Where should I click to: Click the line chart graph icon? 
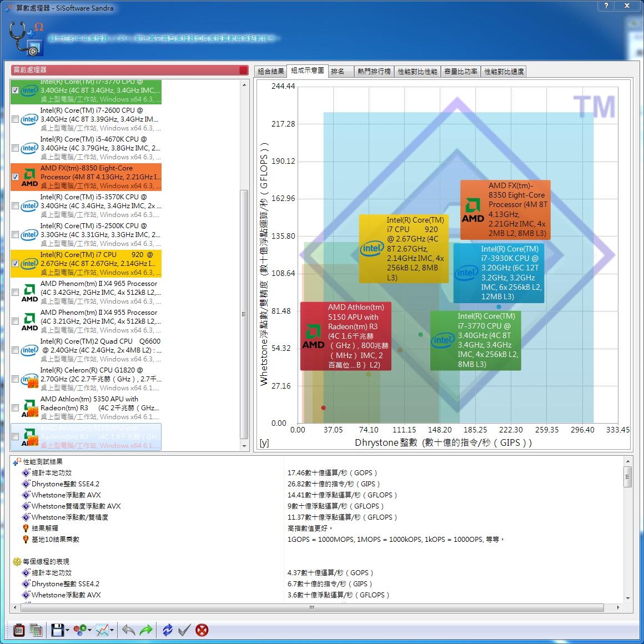point(102,630)
